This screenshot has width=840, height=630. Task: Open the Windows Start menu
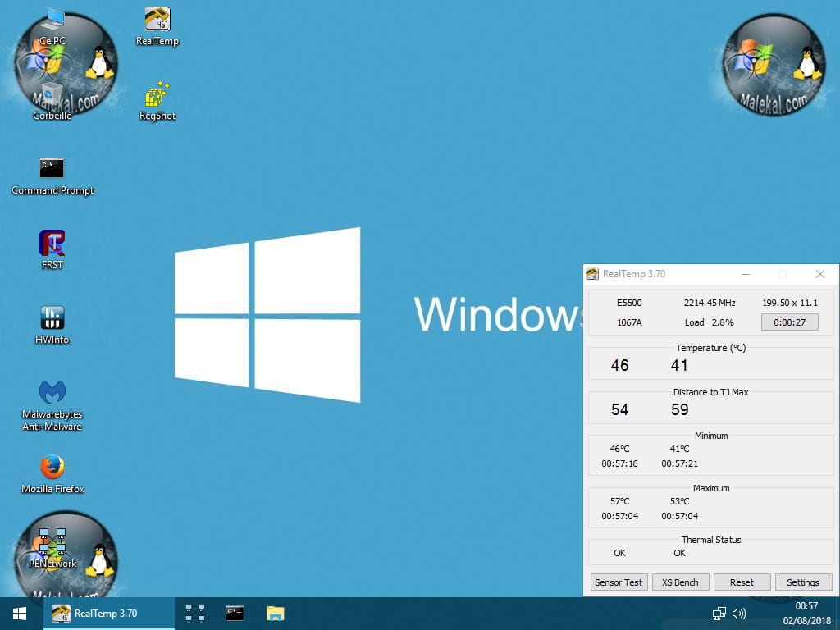[20, 614]
